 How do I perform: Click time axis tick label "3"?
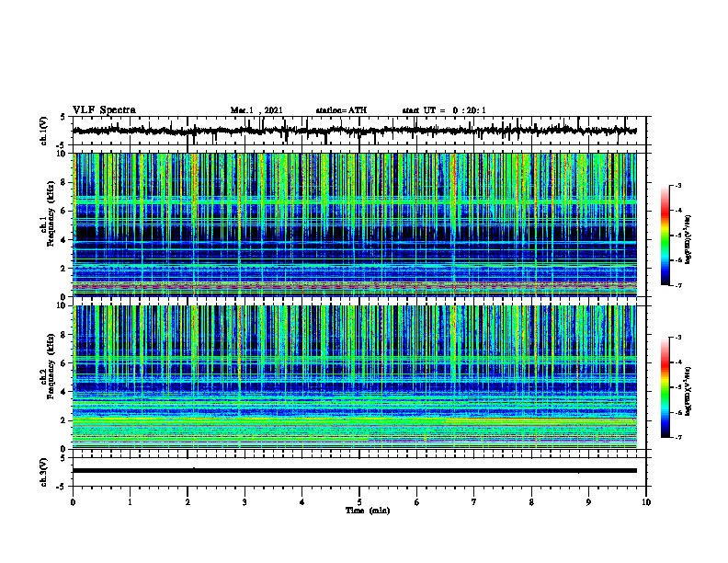[x=245, y=502]
